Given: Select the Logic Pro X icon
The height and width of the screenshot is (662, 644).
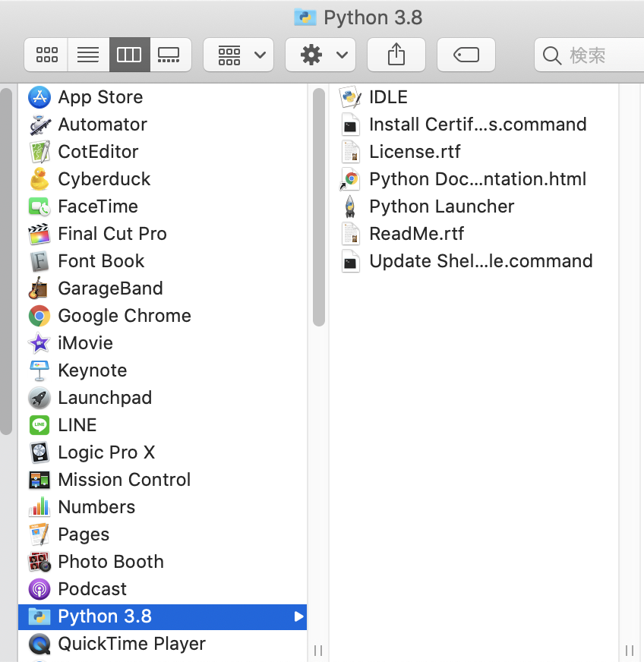Looking at the screenshot, I should (x=39, y=452).
